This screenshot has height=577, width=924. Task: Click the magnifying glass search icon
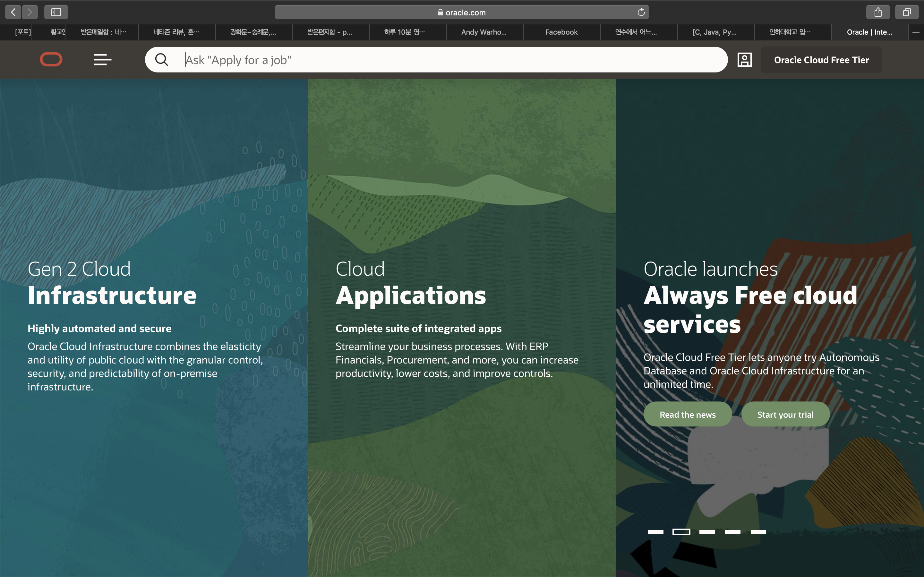[161, 60]
